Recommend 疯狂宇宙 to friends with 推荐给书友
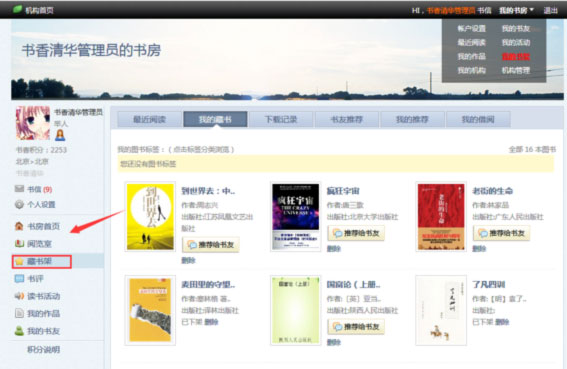567x369 pixels. [x=356, y=233]
